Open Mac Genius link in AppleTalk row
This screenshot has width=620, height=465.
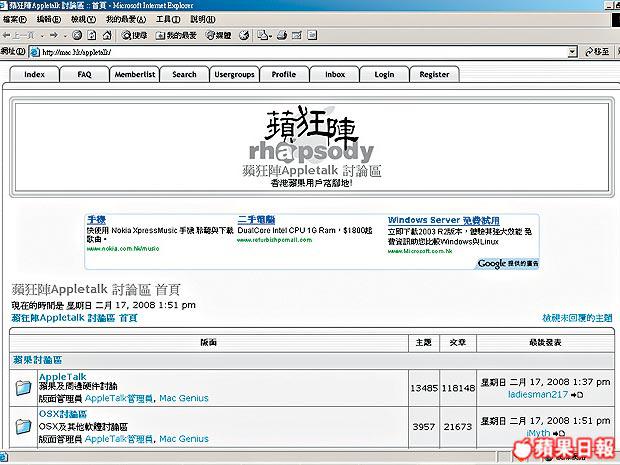(x=184, y=398)
